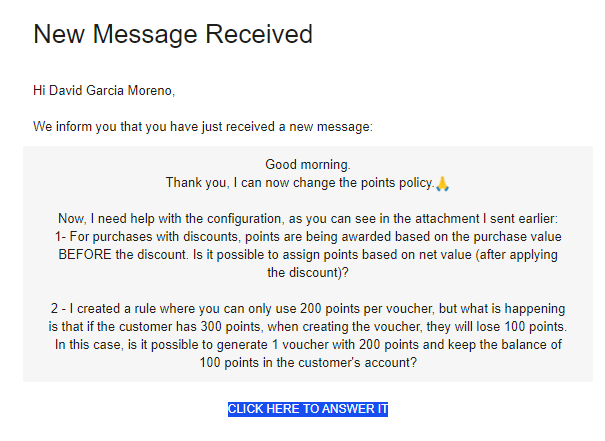Image resolution: width=605 pixels, height=441 pixels.
Task: Click the line mentioning customer has 300 points
Action: click(x=308, y=327)
